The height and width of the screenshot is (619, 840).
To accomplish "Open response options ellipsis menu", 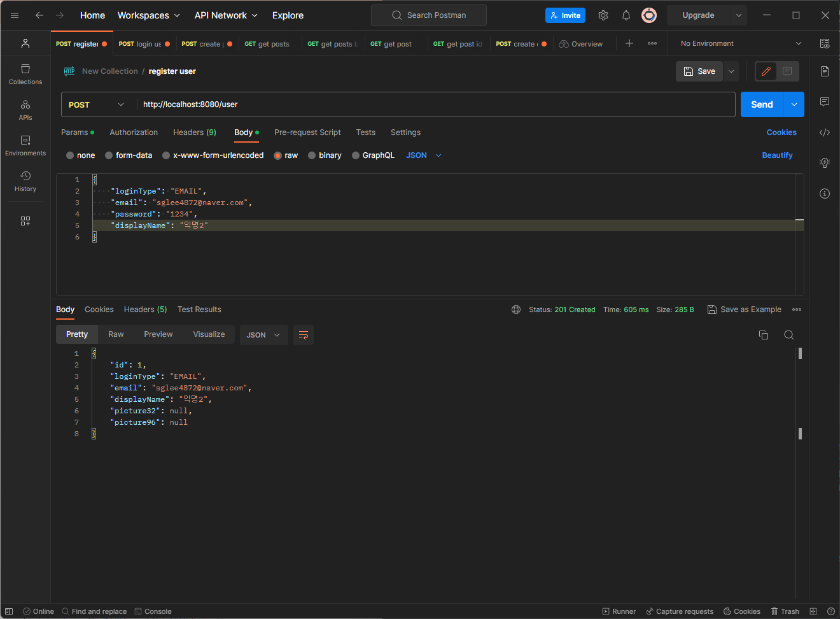I will 797,309.
